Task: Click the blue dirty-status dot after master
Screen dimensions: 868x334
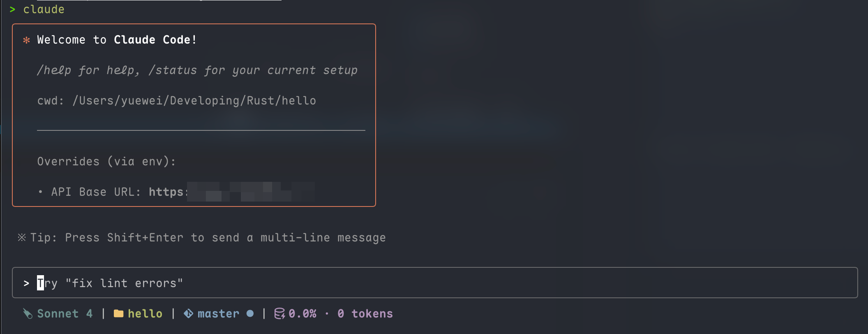Action: [x=250, y=314]
